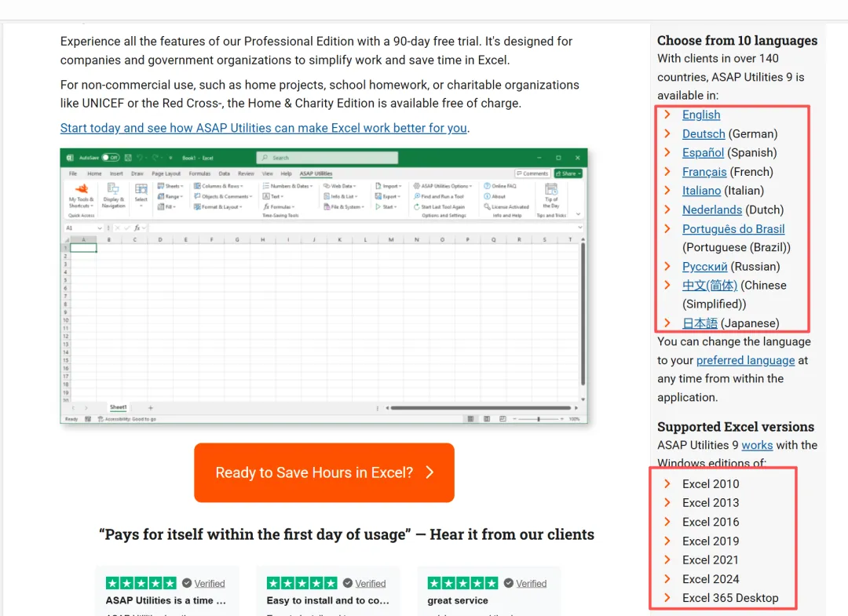This screenshot has height=616, width=848.
Task: Open the Import dropdown in ribbon
Action: (x=389, y=186)
